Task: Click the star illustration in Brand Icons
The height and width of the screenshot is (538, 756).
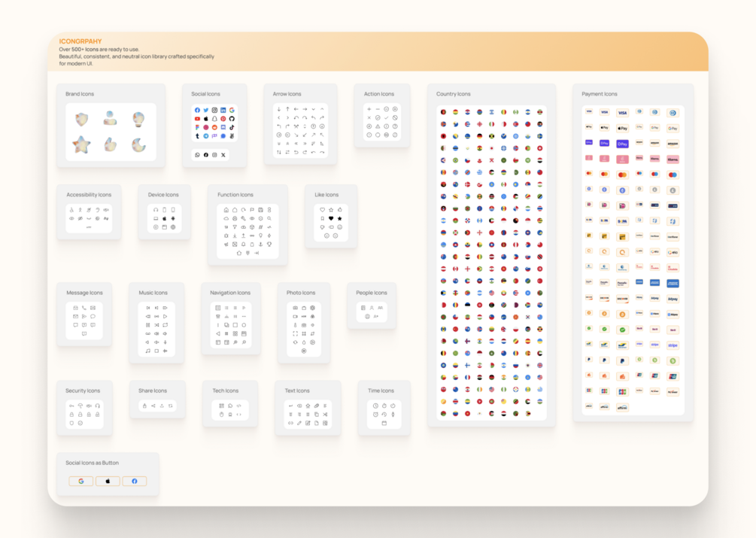Action: click(81, 144)
